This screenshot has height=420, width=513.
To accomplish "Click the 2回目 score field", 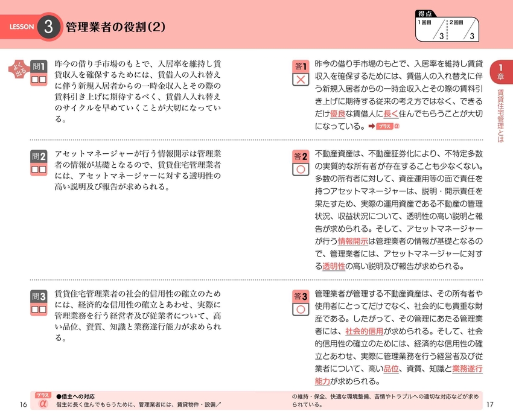I will (463, 30).
